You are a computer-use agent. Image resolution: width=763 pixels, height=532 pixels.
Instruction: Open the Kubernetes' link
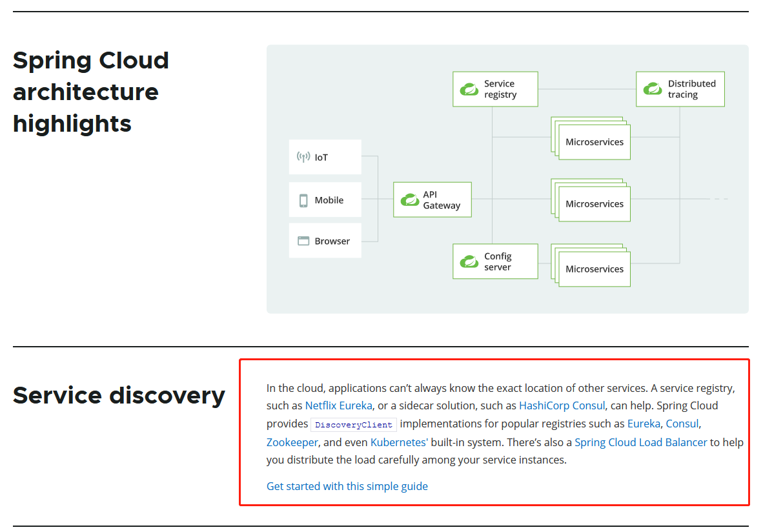point(399,442)
